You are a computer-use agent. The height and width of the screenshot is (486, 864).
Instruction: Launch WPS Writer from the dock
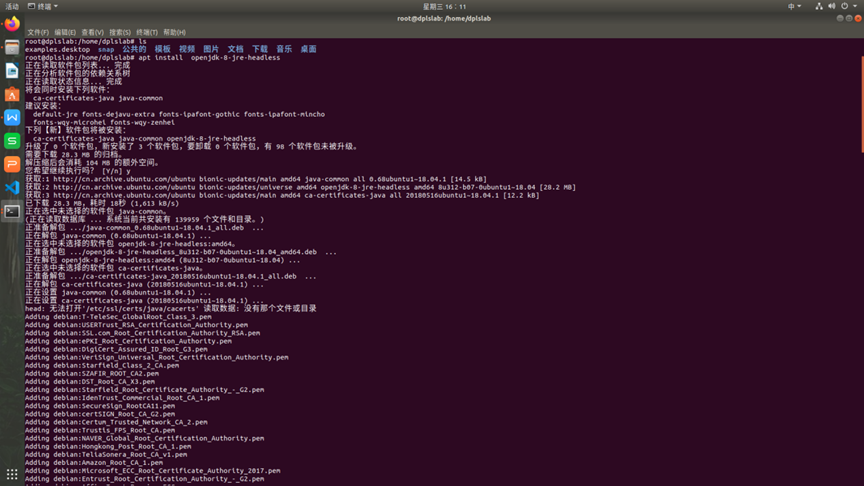point(12,117)
